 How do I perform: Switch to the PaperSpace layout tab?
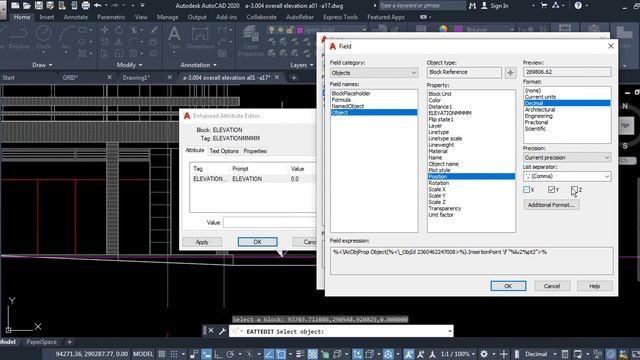click(x=41, y=342)
